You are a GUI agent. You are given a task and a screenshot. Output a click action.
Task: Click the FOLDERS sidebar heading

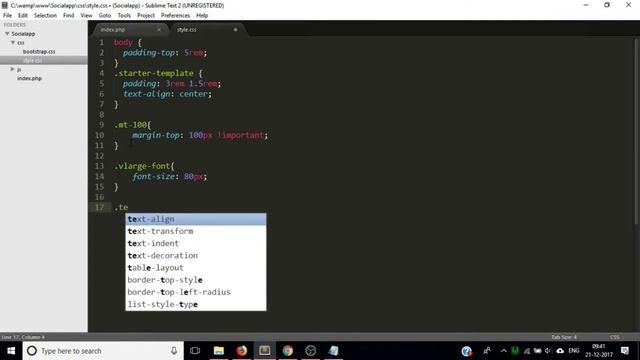pos(15,25)
